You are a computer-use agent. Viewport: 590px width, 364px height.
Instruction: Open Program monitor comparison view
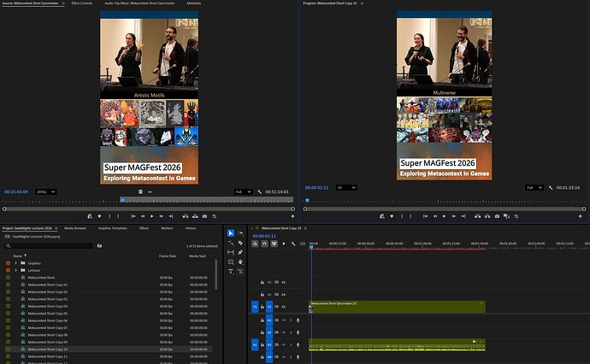[x=506, y=216]
